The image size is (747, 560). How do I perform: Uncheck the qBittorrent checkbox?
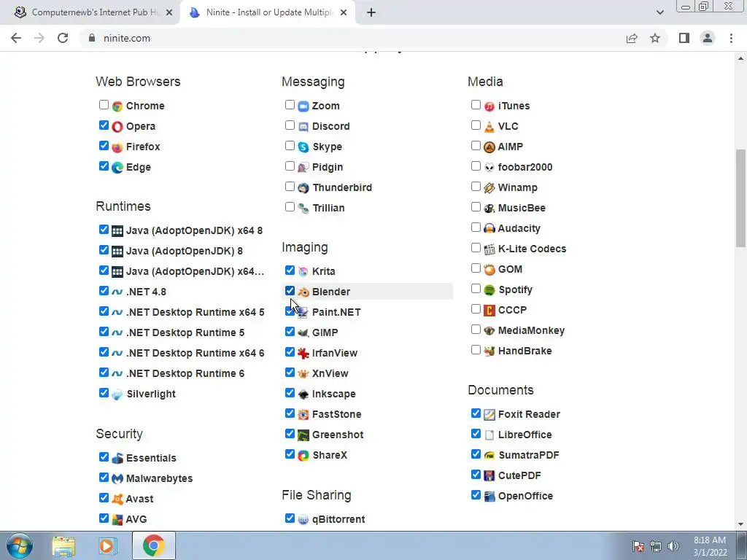290,518
